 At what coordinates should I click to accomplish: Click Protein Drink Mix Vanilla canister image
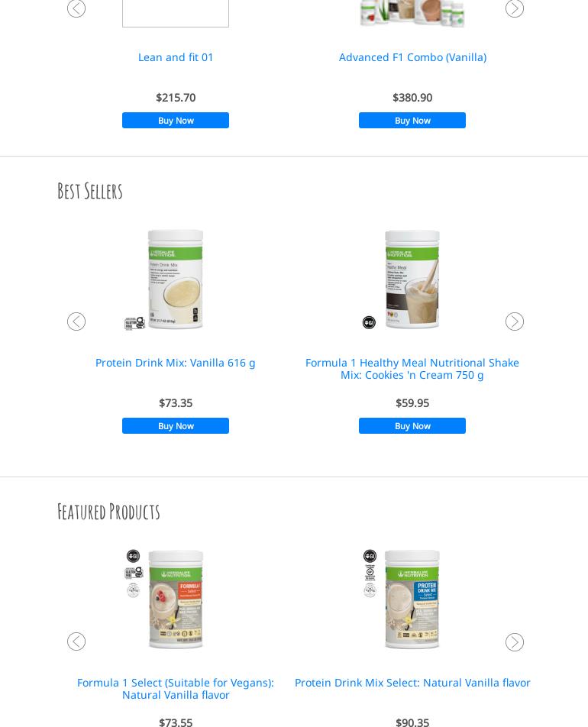tap(176, 279)
